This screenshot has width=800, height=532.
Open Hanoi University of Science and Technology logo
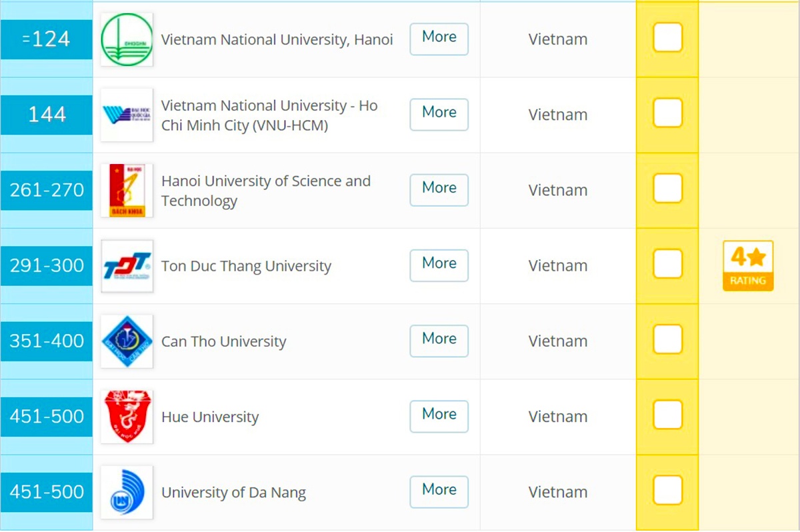(x=127, y=190)
